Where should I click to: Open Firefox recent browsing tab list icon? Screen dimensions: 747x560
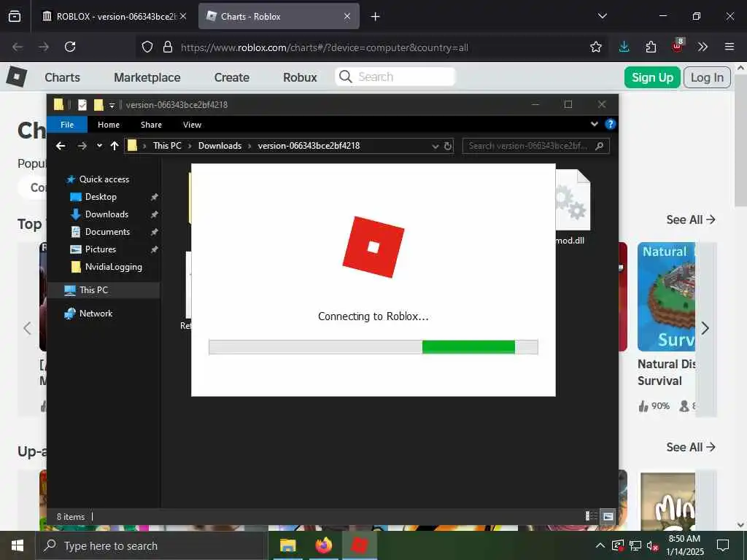pos(15,16)
